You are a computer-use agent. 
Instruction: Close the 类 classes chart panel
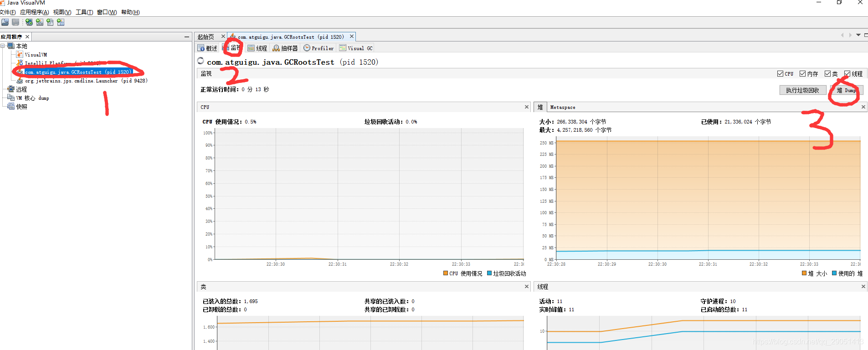527,287
